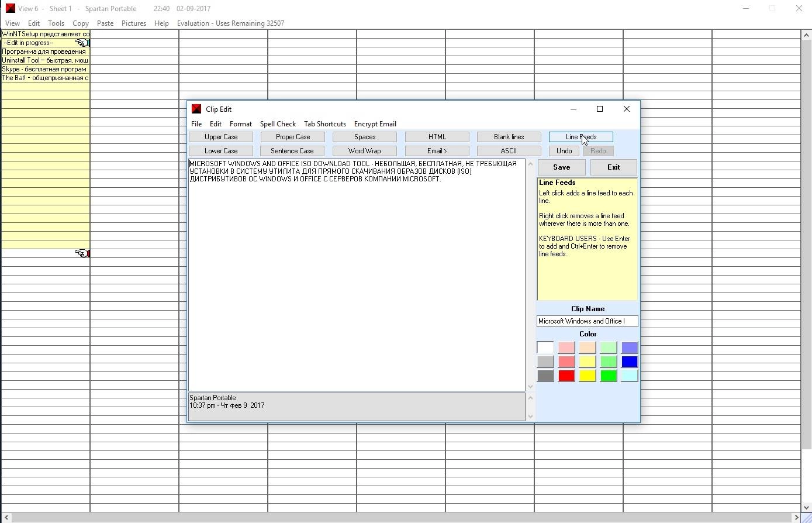Click the main sheet horizontal scroll right arrow
This screenshot has height=523, width=812.
click(x=796, y=518)
